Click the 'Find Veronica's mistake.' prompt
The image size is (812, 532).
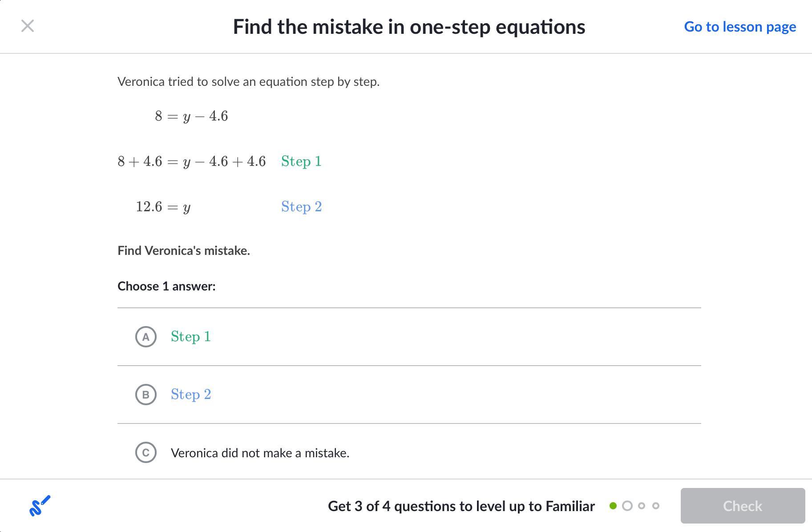pyautogui.click(x=184, y=251)
